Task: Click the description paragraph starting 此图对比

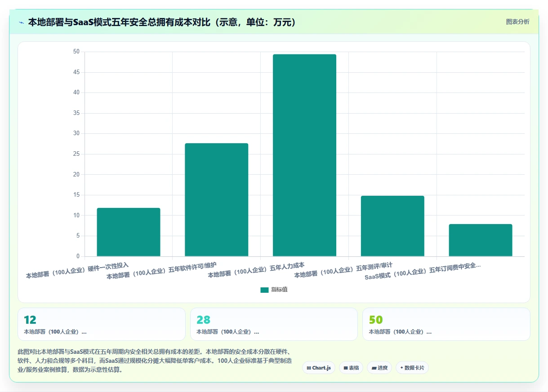Action: pyautogui.click(x=155, y=361)
